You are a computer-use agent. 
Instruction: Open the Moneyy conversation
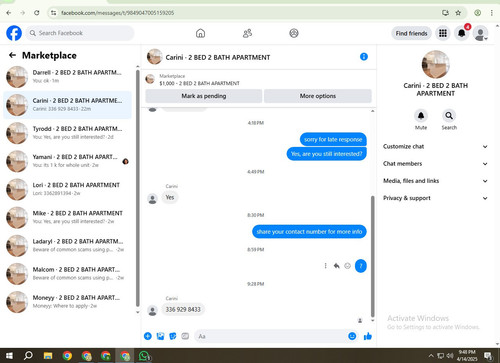pyautogui.click(x=68, y=302)
